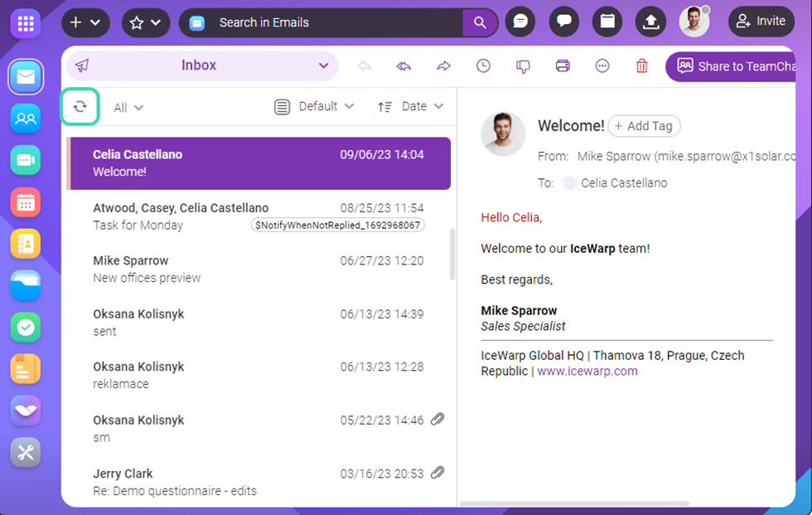Image resolution: width=812 pixels, height=515 pixels.
Task: Open the Date sort dropdown
Action: coord(411,107)
